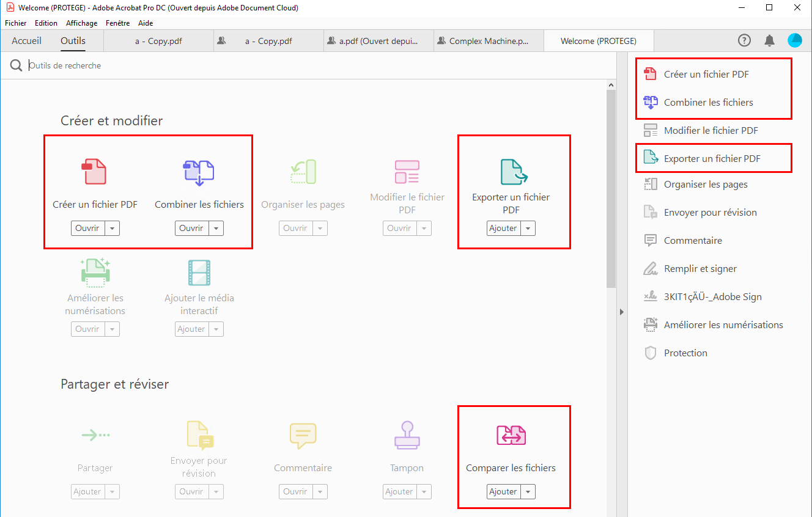Viewport: 812px width, 517px height.
Task: Expand the dropdown arrow under Envoyer pour révision
Action: coord(216,491)
